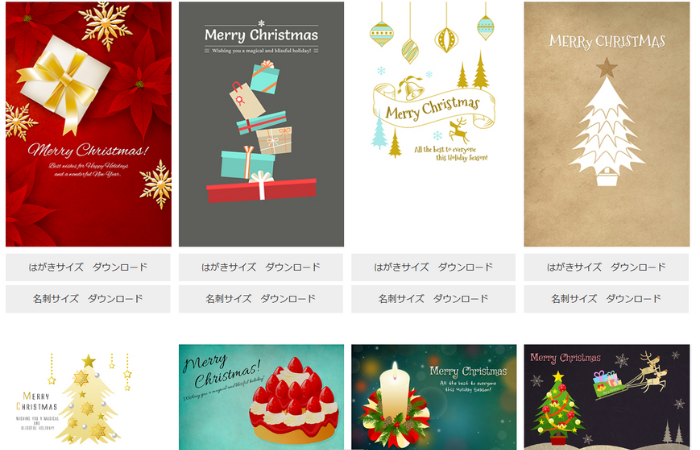Viewport: 700px width, 450px height.
Task: Open the white ornaments and ribbon banner card
Action: click(433, 124)
